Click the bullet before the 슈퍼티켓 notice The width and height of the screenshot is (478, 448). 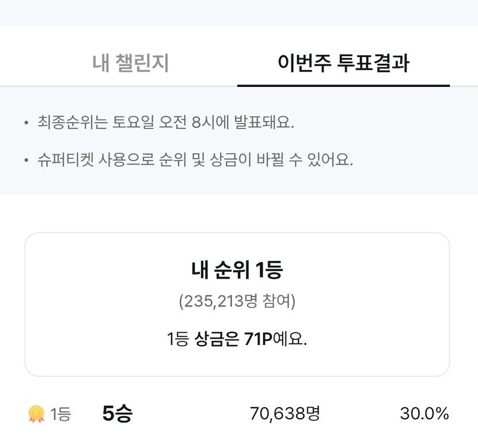pyautogui.click(x=26, y=160)
